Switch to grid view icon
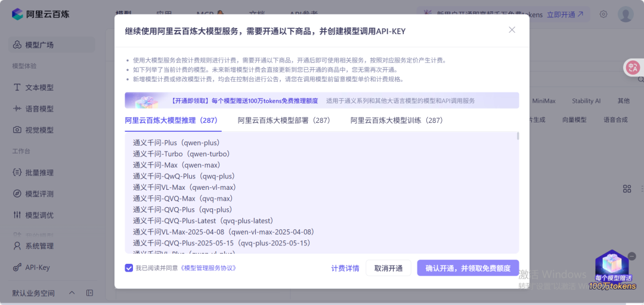 click(x=627, y=189)
